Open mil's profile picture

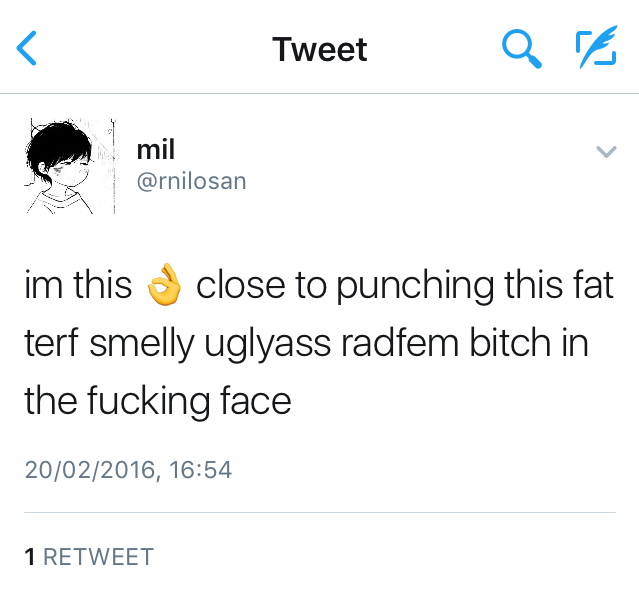click(69, 166)
